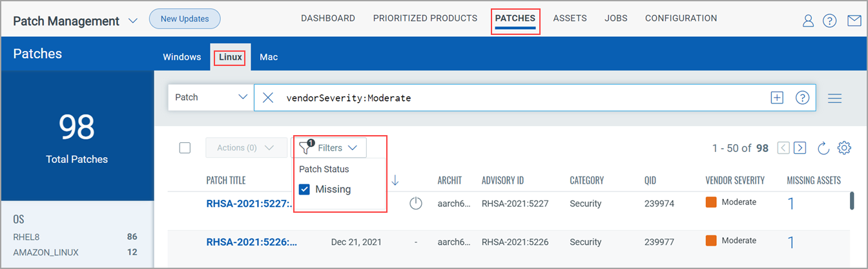
Task: Open the Patch search type dropdown
Action: click(211, 98)
